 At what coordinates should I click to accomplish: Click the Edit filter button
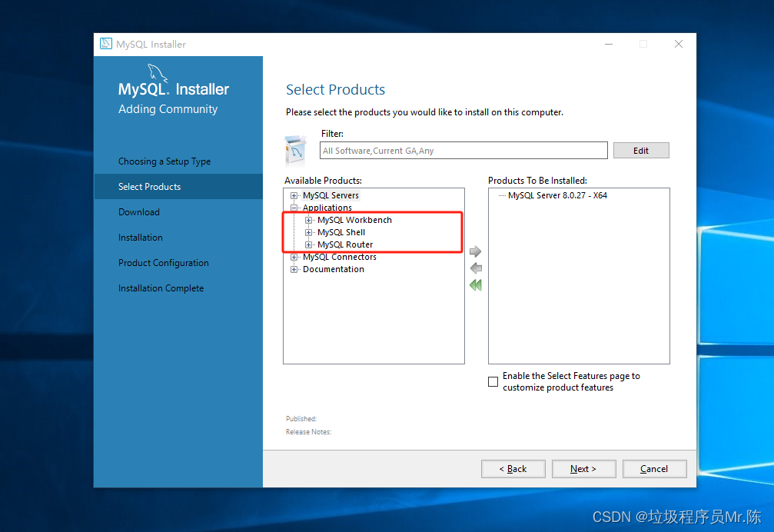pos(641,151)
